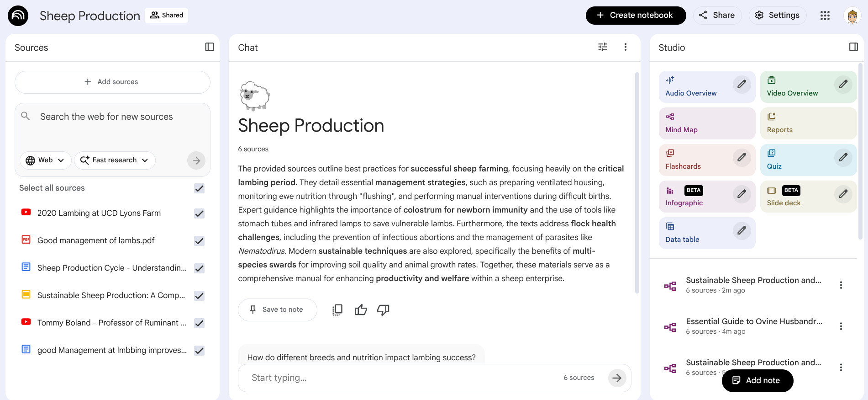The image size is (868, 400).
Task: Click the Start typing chat input field
Action: 402,378
